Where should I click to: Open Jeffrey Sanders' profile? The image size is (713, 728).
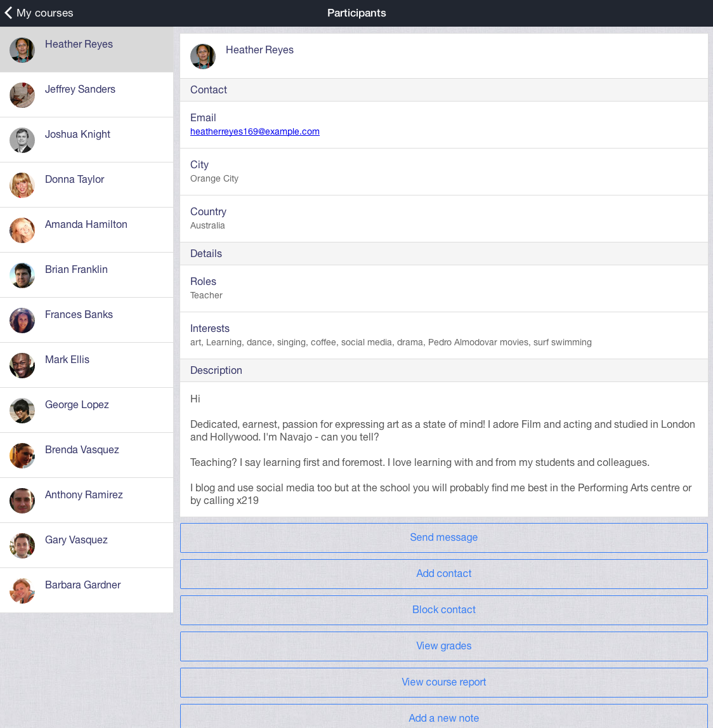click(x=87, y=95)
